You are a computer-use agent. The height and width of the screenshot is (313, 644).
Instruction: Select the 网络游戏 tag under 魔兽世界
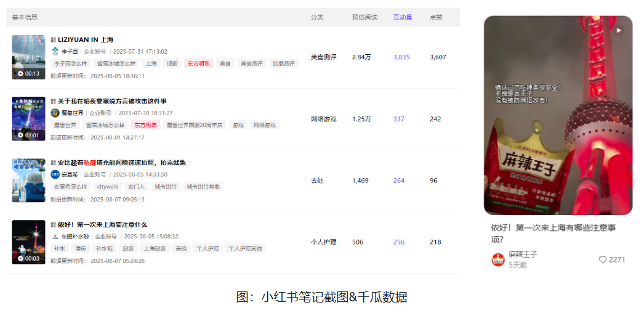265,125
